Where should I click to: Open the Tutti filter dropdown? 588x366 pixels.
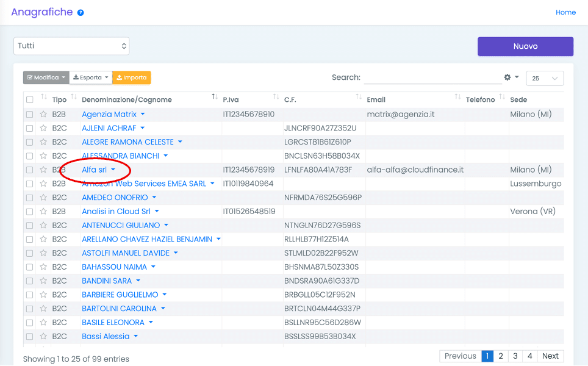pyautogui.click(x=71, y=46)
